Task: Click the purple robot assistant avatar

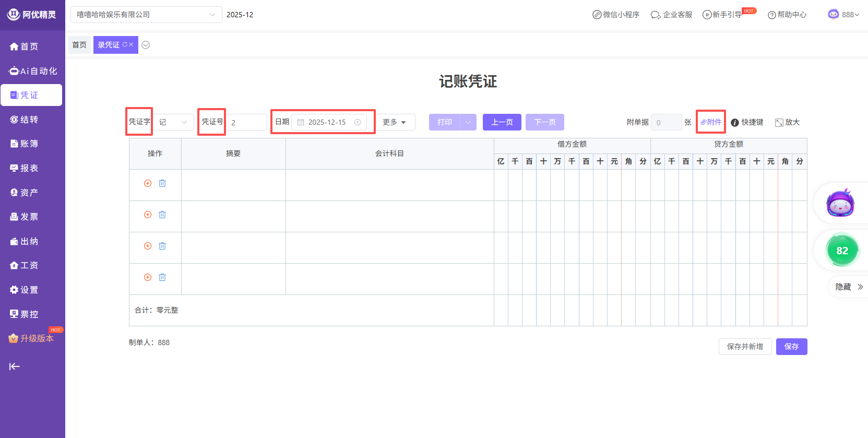Action: 840,204
